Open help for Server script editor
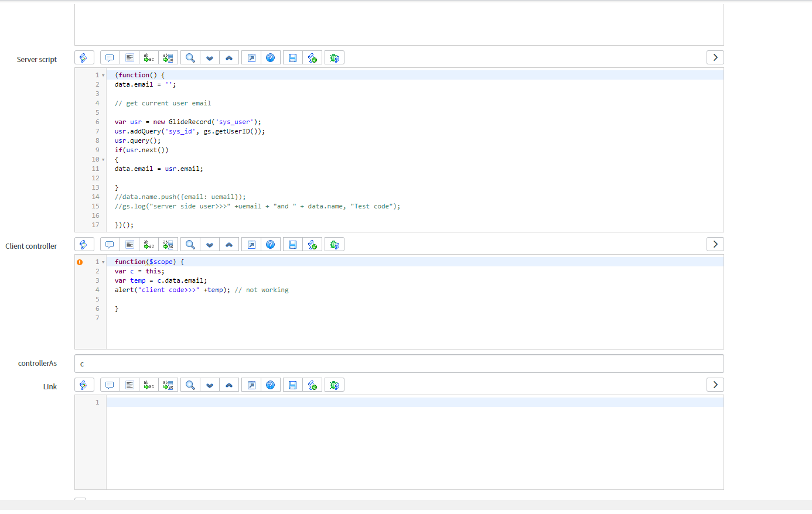The height and width of the screenshot is (514, 812). (x=271, y=58)
